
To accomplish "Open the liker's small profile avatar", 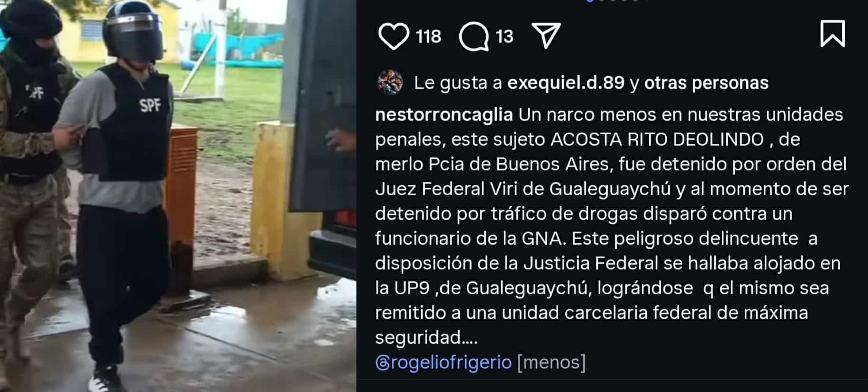I will 390,82.
